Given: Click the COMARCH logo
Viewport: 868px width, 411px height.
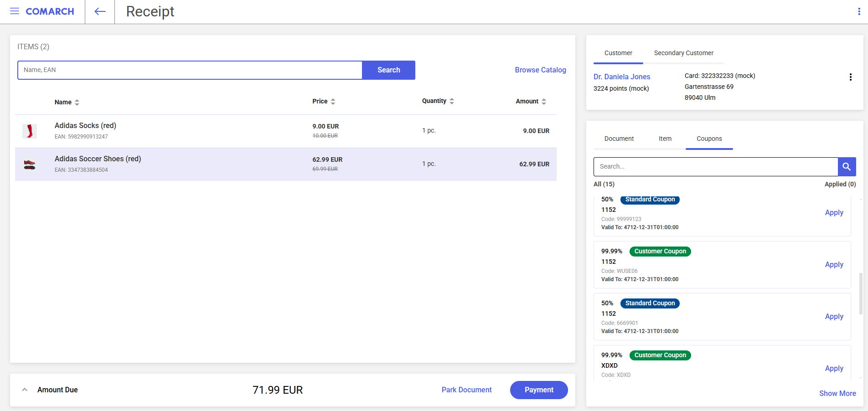Looking at the screenshot, I should 50,11.
